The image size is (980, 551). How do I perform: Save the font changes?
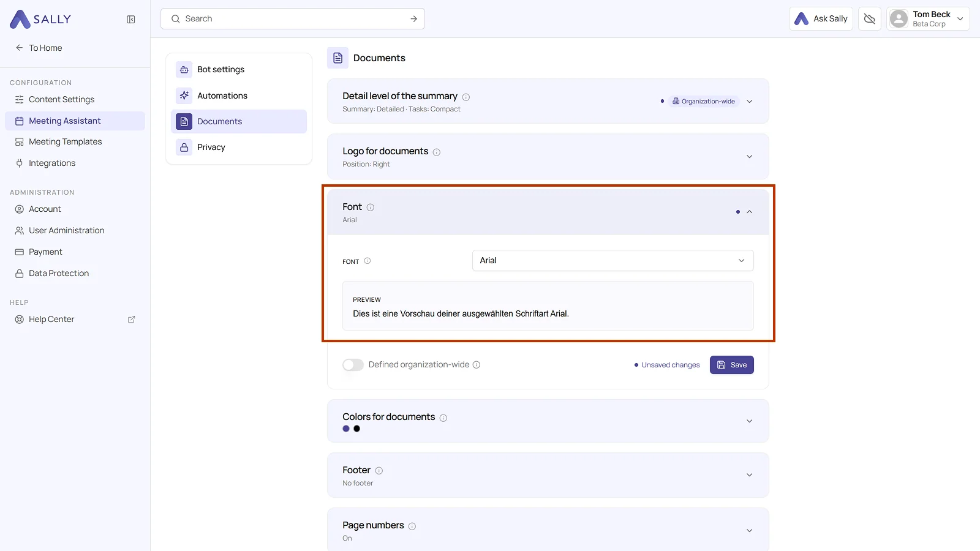(x=731, y=365)
